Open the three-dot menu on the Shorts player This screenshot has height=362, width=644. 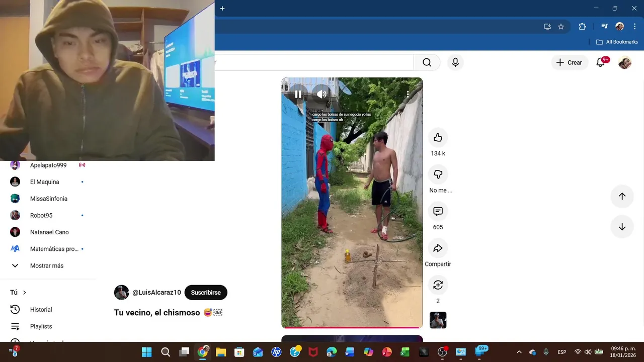pos(408,94)
